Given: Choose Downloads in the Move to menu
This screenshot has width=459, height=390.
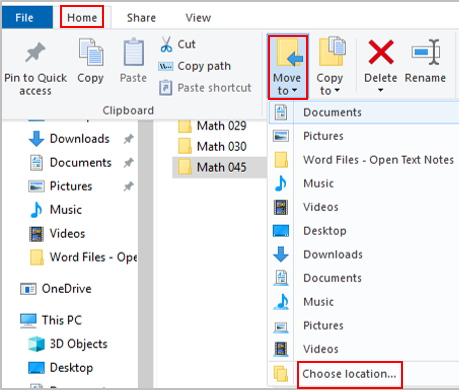Looking at the screenshot, I should 364,254.
